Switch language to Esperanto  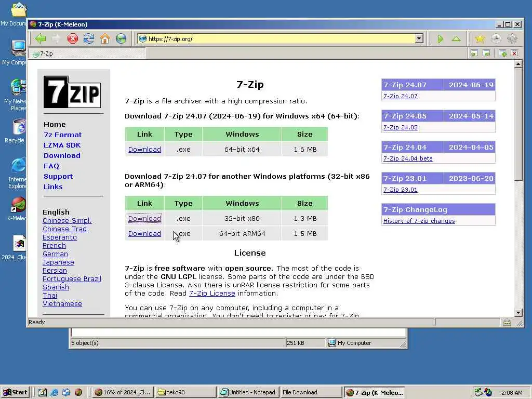60,237
